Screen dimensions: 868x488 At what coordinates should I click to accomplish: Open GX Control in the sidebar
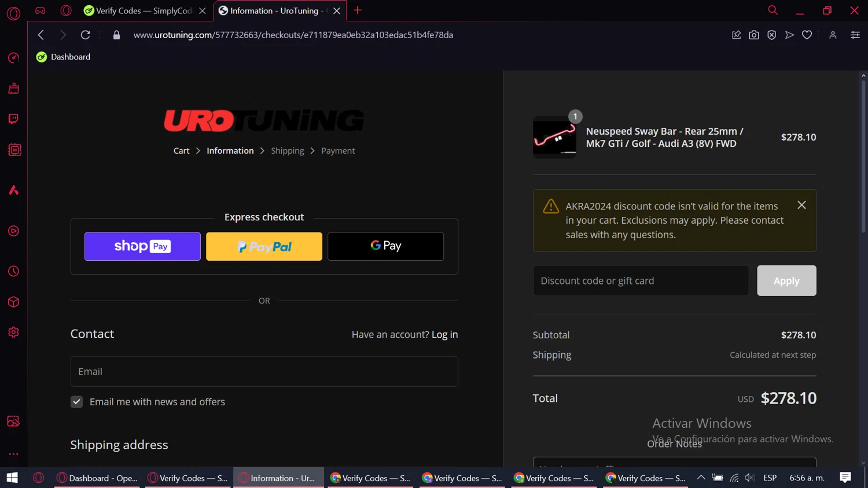13,58
